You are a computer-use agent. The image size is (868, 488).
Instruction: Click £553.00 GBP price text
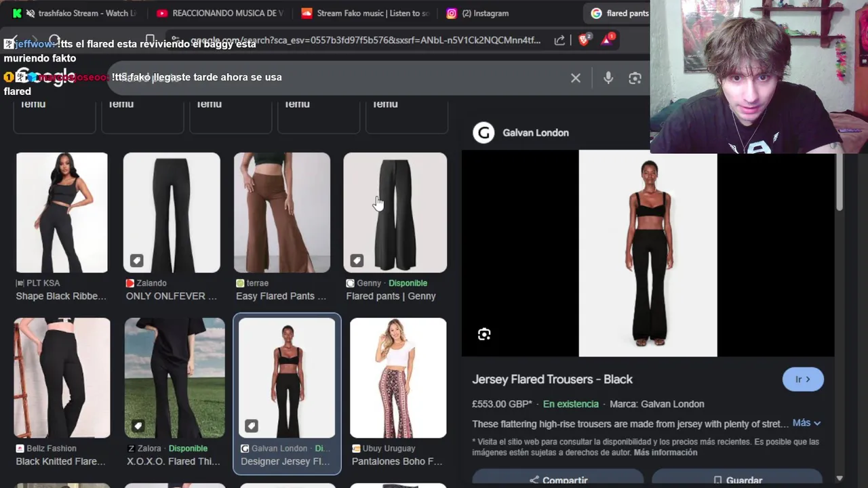pos(502,404)
